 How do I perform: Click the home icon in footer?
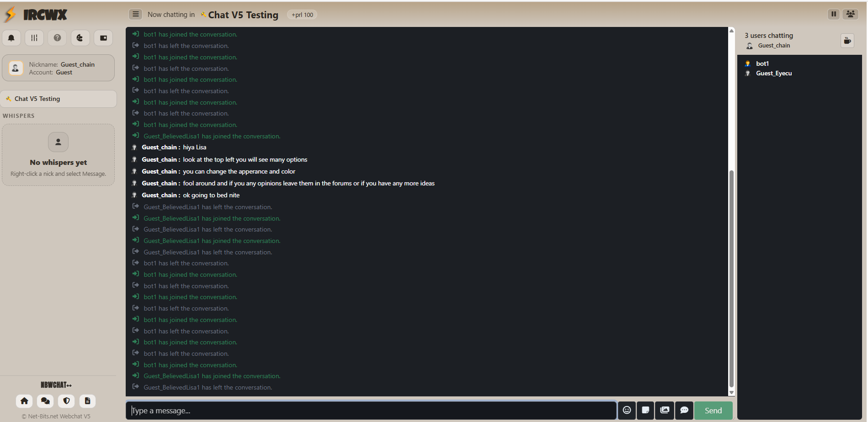tap(24, 401)
